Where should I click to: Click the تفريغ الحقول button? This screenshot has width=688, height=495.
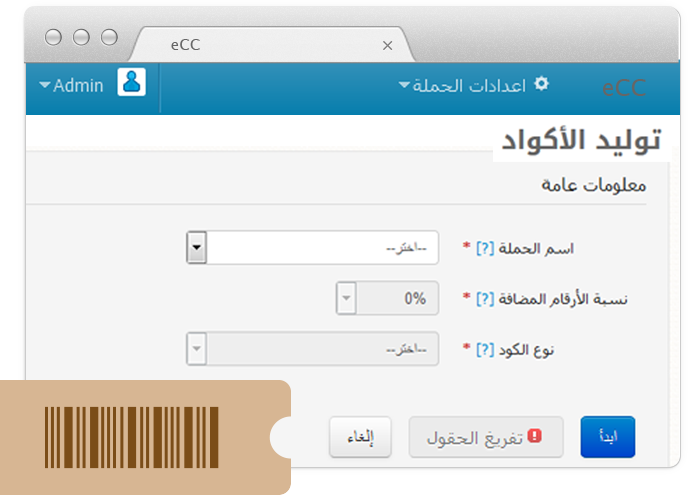(x=485, y=438)
